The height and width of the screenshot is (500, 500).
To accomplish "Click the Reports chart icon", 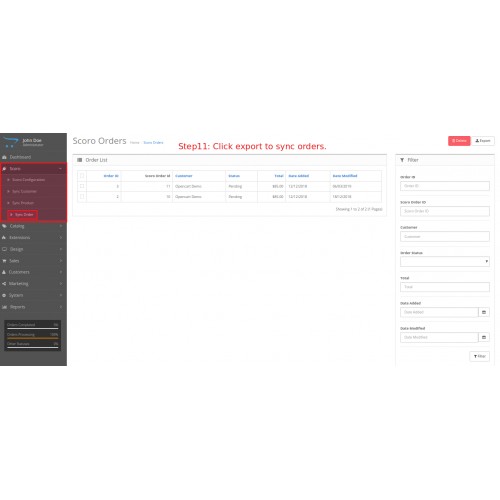I will 4,307.
